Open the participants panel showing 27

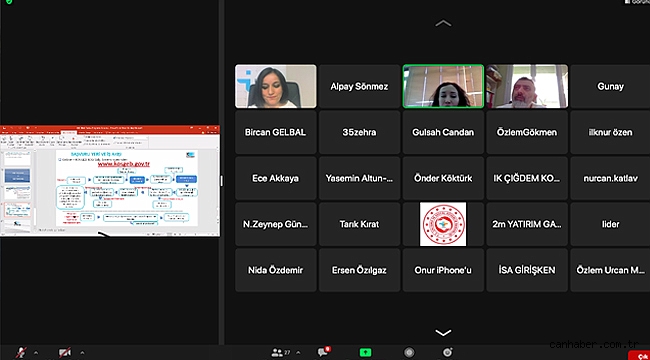(x=281, y=353)
